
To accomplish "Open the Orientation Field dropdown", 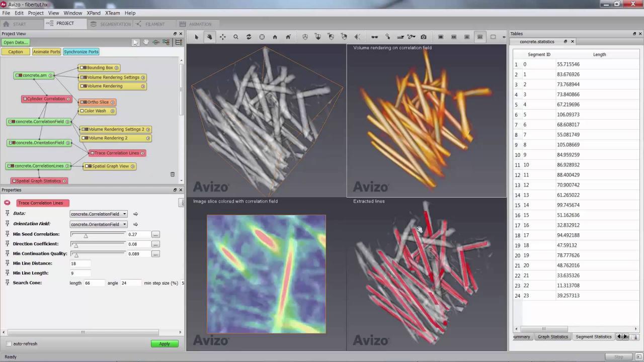I will [x=99, y=224].
